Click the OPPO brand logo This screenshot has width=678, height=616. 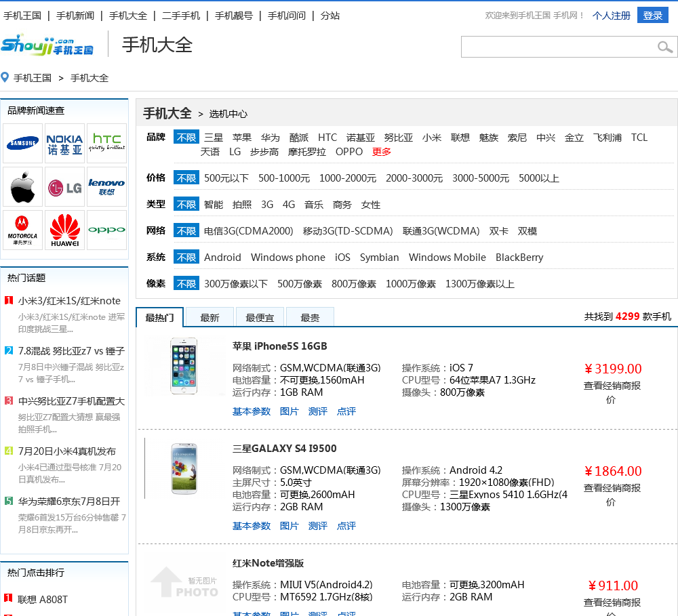[107, 230]
